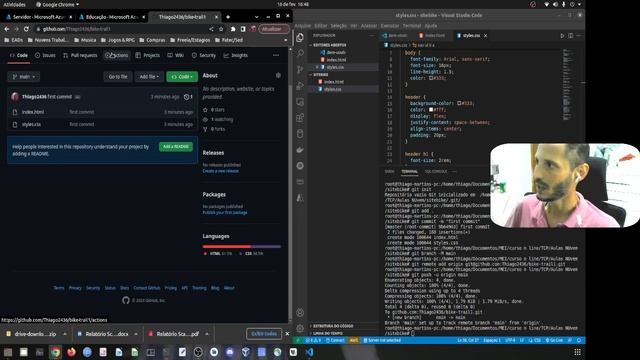Click the languages bar in GitHub sidebar
640x360 pixels.
[x=242, y=247]
